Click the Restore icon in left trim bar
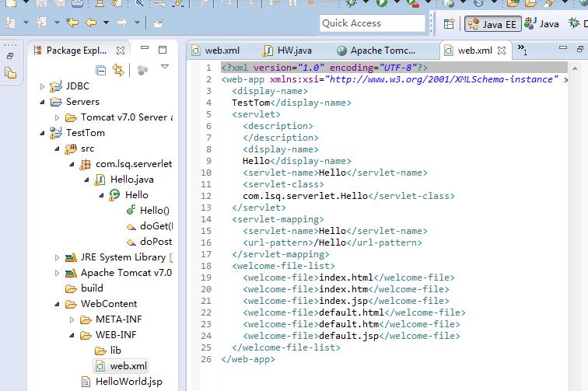This screenshot has height=391, width=588. coord(11,56)
